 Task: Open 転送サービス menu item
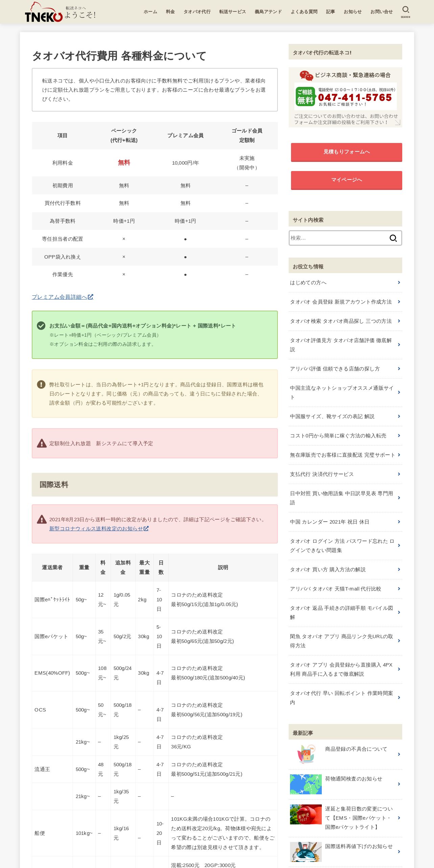click(233, 12)
